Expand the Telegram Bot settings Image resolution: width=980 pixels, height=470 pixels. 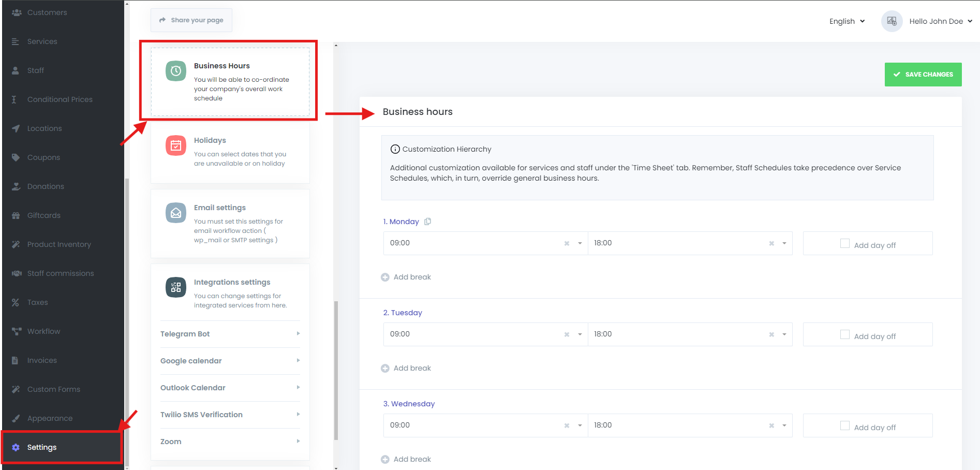pos(230,334)
